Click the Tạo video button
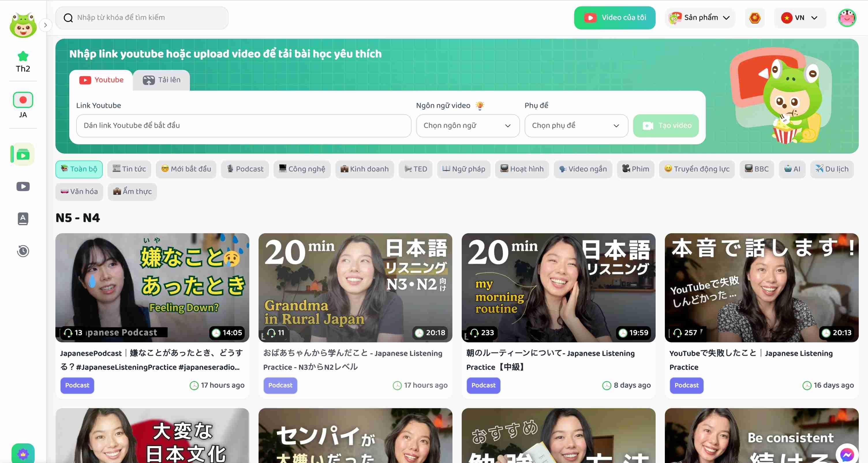 pos(666,126)
